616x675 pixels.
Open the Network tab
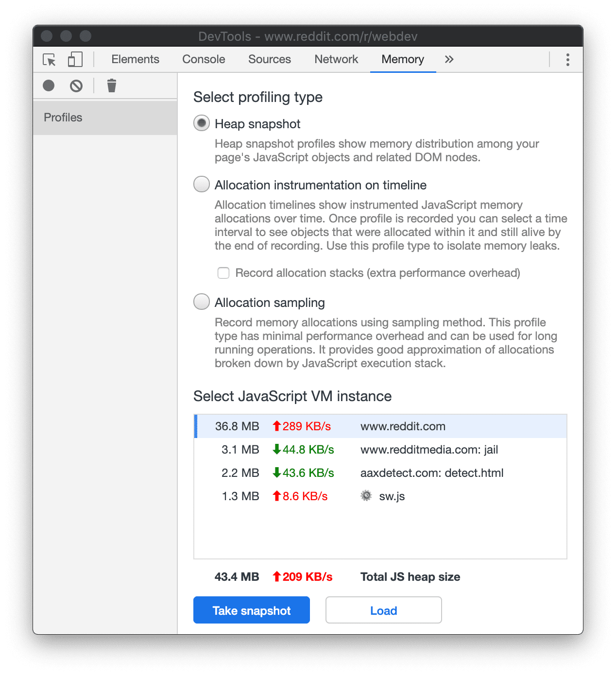click(336, 59)
